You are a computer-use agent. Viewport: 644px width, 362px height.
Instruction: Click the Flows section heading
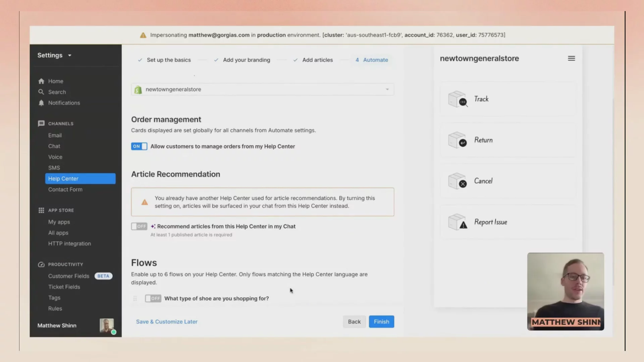[x=144, y=263]
